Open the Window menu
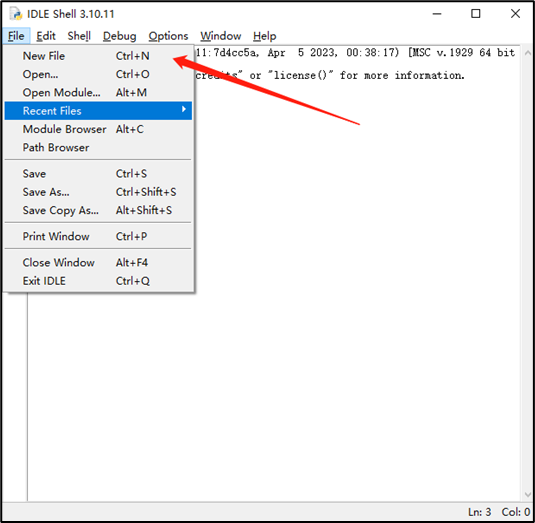The width and height of the screenshot is (535, 523). [220, 36]
